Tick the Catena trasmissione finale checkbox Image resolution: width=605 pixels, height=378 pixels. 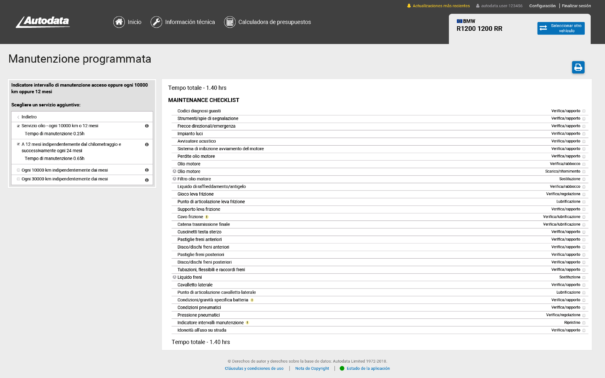[x=584, y=224]
